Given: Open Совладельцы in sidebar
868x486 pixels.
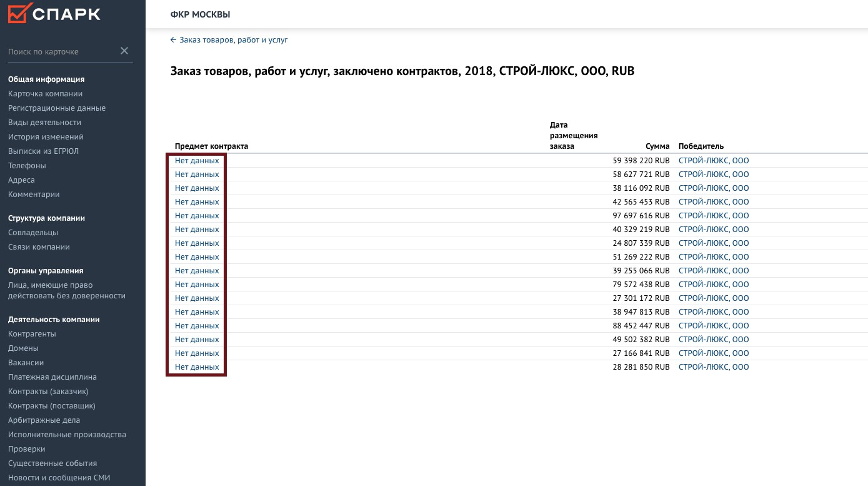Looking at the screenshot, I should click(x=32, y=233).
